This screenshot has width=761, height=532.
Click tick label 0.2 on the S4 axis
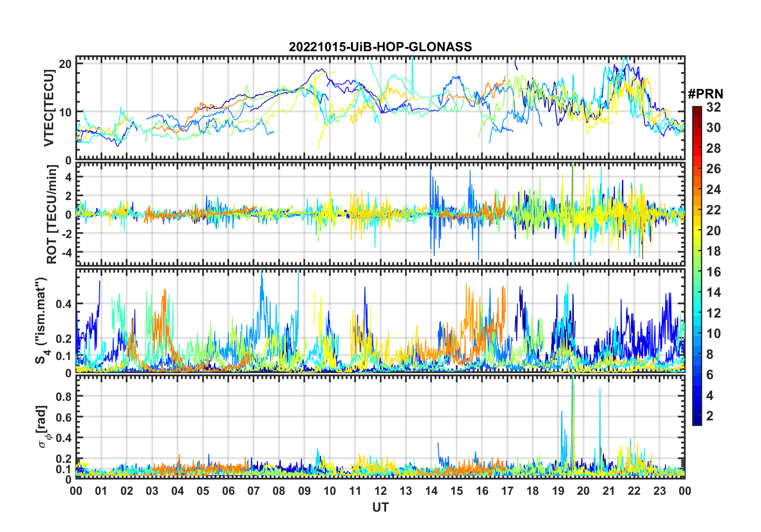(64, 338)
